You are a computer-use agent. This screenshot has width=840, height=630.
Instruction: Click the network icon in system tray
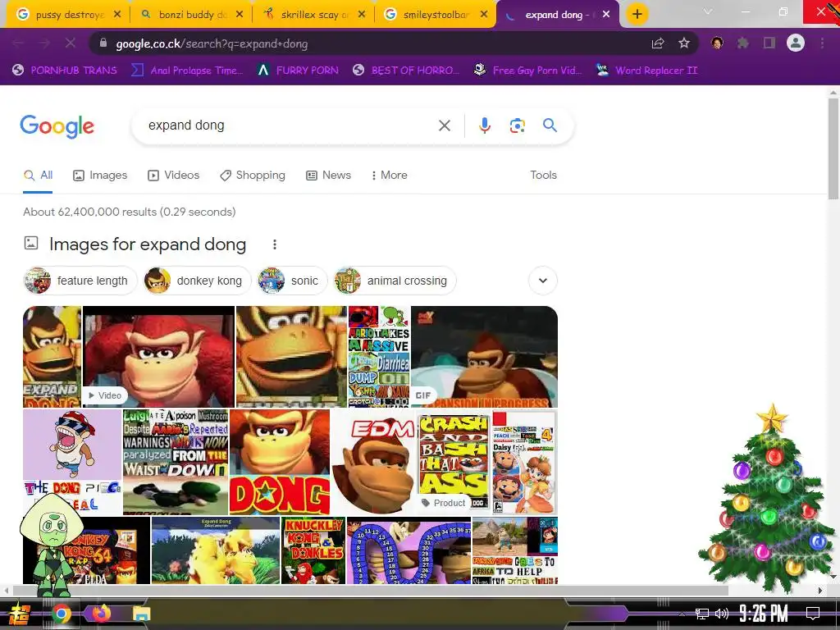coord(701,614)
